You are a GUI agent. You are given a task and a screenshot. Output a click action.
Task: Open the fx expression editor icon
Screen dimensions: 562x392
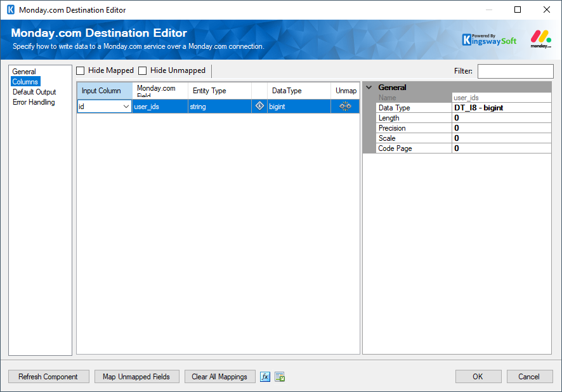pyautogui.click(x=265, y=377)
